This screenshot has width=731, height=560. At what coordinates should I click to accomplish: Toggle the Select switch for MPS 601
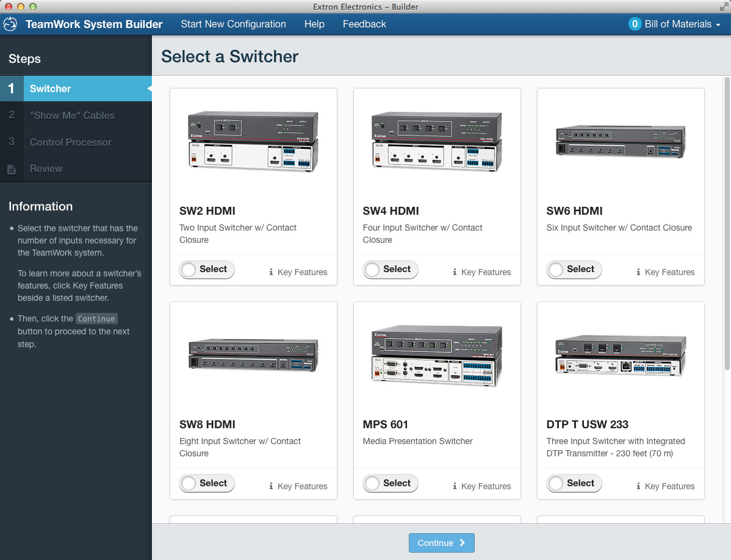[x=391, y=483]
